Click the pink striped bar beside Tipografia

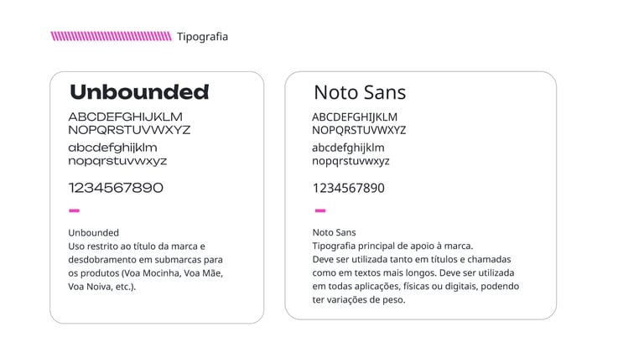pos(111,37)
